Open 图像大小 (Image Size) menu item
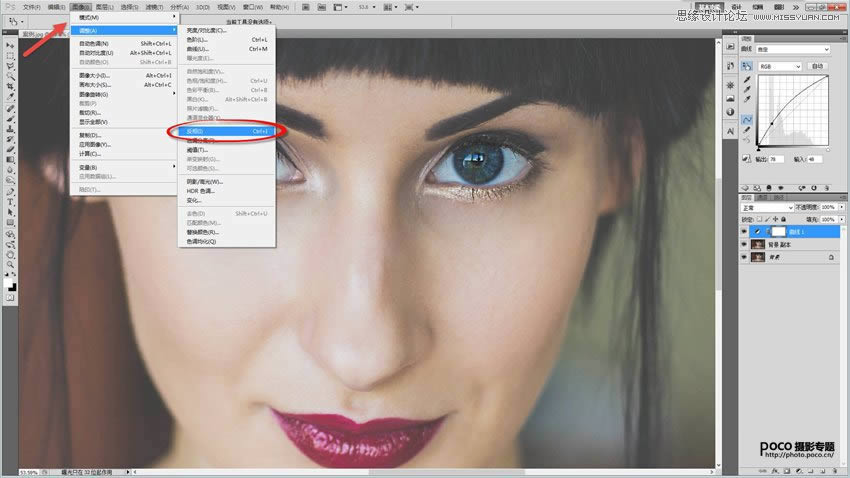Image resolution: width=850 pixels, height=478 pixels. click(x=95, y=75)
